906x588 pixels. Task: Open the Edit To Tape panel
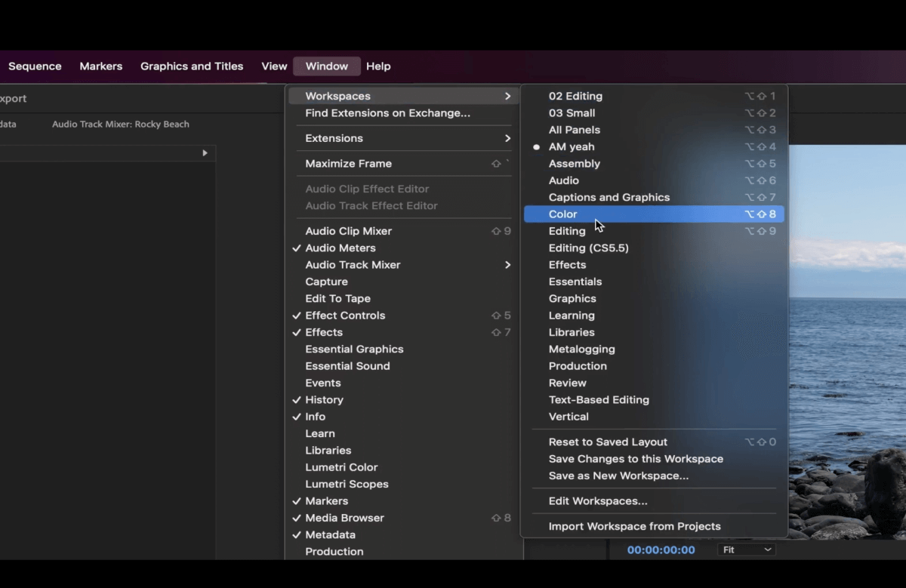pos(402,299)
